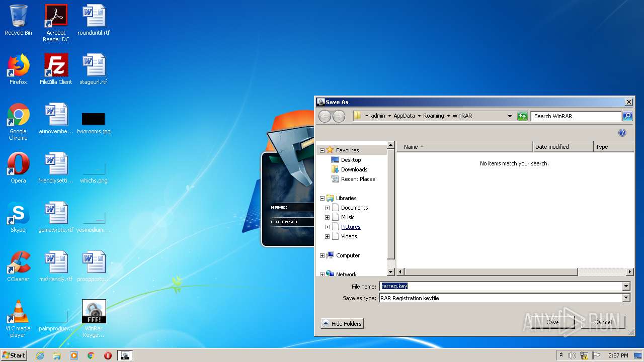The height and width of the screenshot is (362, 644).
Task: Click the Hide Folders button
Action: pos(342,324)
